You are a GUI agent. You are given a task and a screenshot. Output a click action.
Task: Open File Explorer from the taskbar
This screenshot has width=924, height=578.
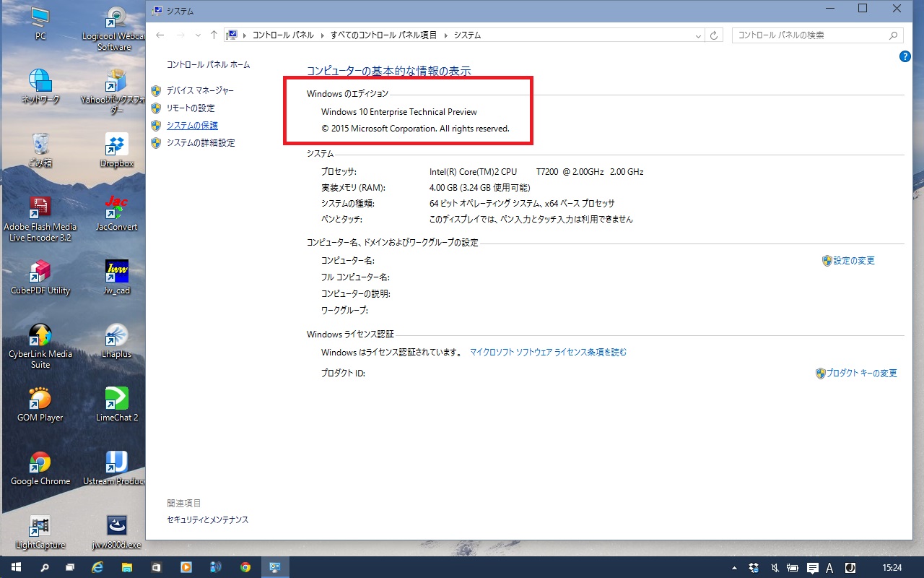point(127,567)
